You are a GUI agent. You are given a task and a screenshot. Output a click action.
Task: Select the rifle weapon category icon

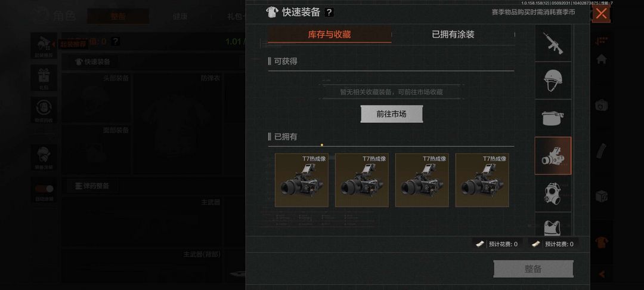pos(553,43)
